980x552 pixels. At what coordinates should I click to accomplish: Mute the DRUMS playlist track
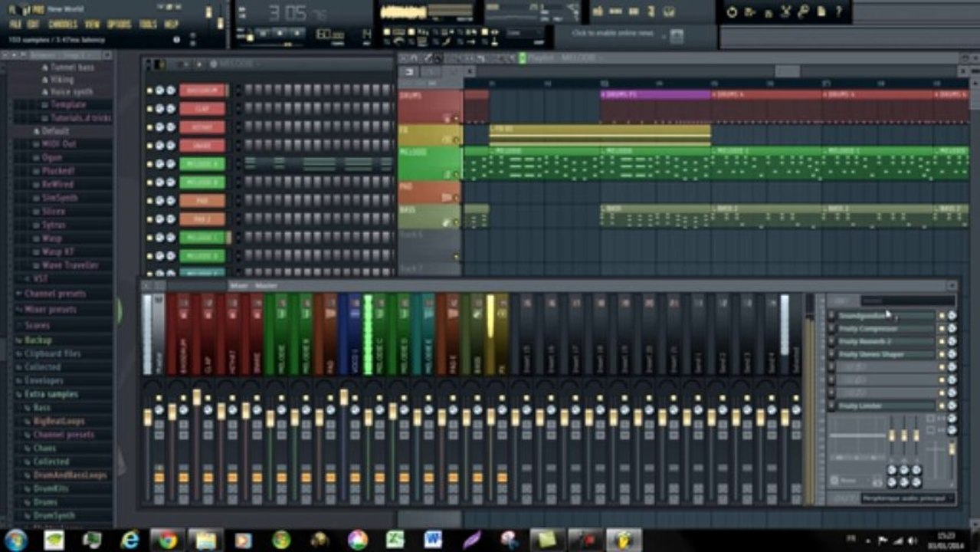pos(456,118)
